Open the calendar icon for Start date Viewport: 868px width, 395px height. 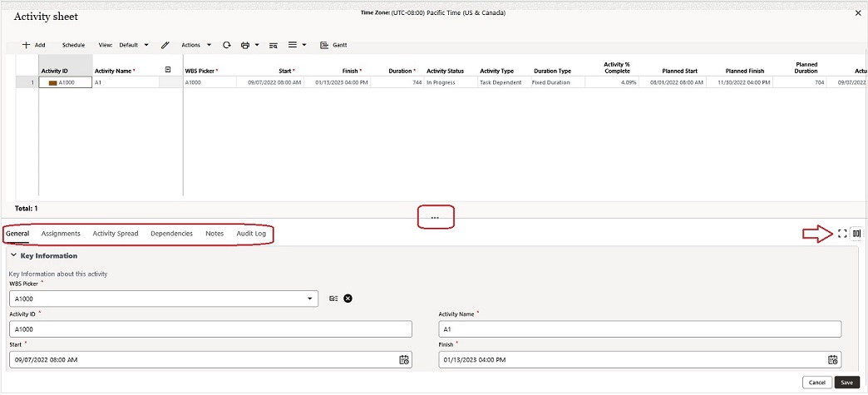coord(404,359)
